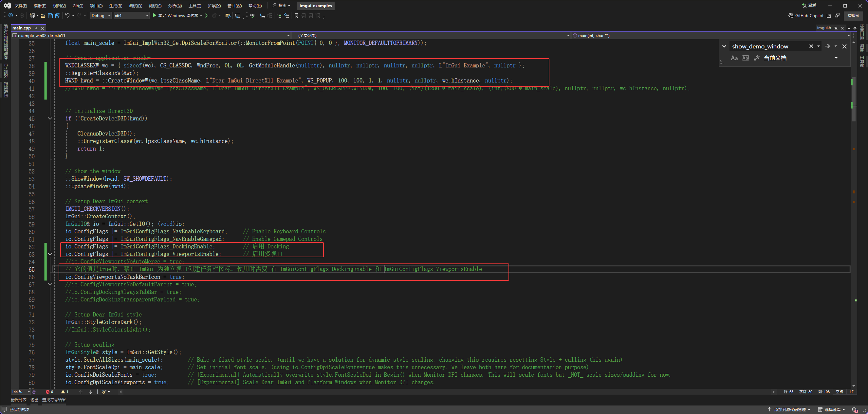Viewport: 868px width, 414px height.
Task: Open the 错误列表 tab at bottom
Action: pos(19,400)
